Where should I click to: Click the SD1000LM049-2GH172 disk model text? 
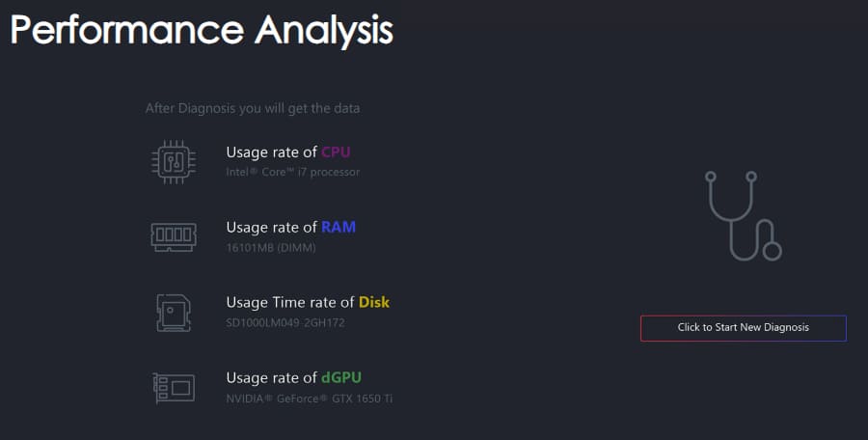pos(285,322)
